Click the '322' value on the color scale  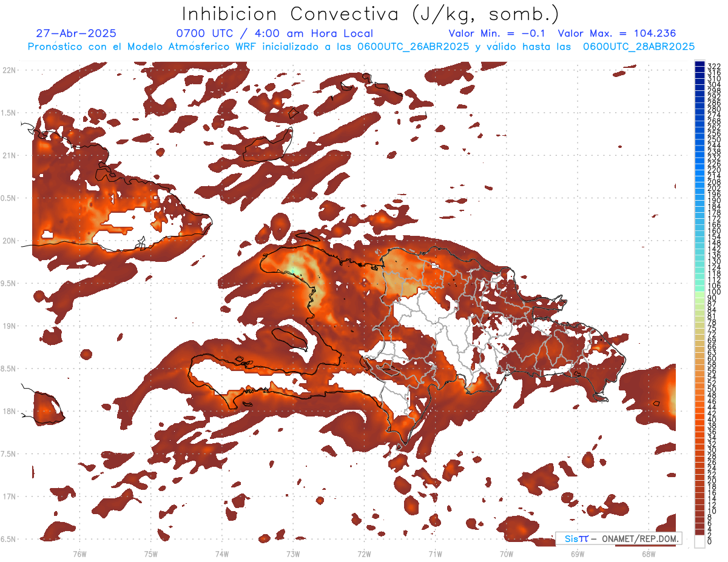coord(714,65)
